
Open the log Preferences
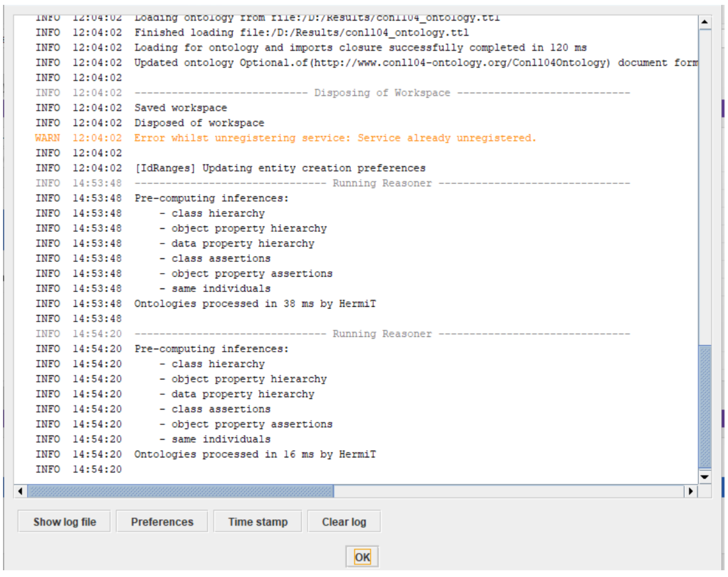pos(162,522)
